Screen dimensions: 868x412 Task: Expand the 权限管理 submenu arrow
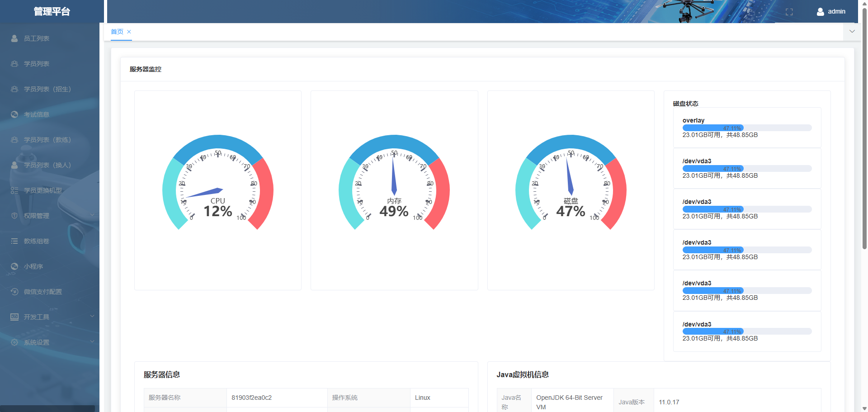(x=92, y=215)
